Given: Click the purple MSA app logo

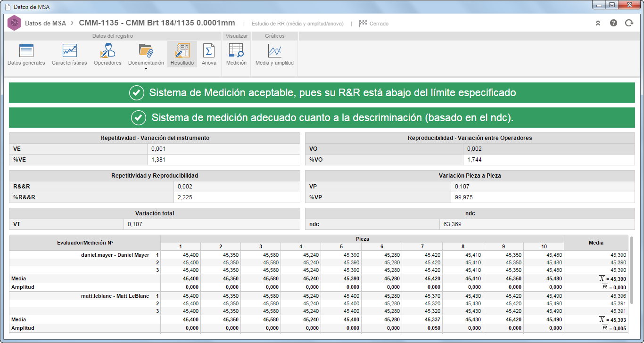Looking at the screenshot, I should (14, 23).
